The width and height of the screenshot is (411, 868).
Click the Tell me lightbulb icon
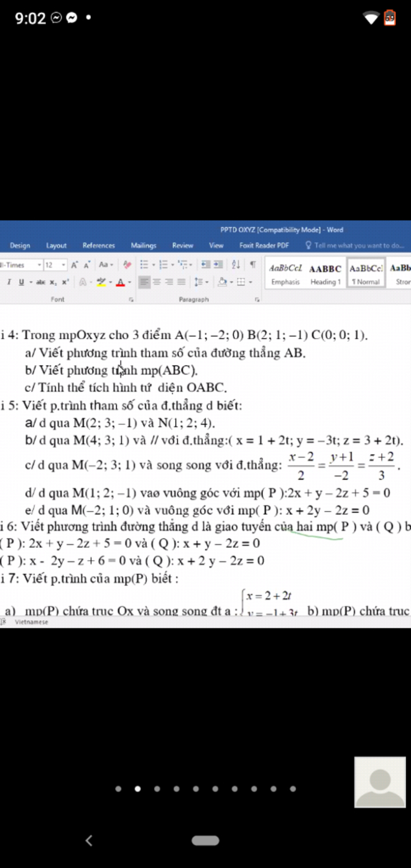pyautogui.click(x=308, y=245)
